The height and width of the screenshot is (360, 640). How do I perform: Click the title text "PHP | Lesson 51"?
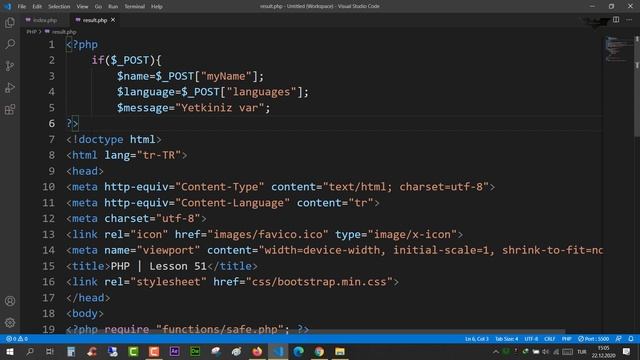pos(159,266)
